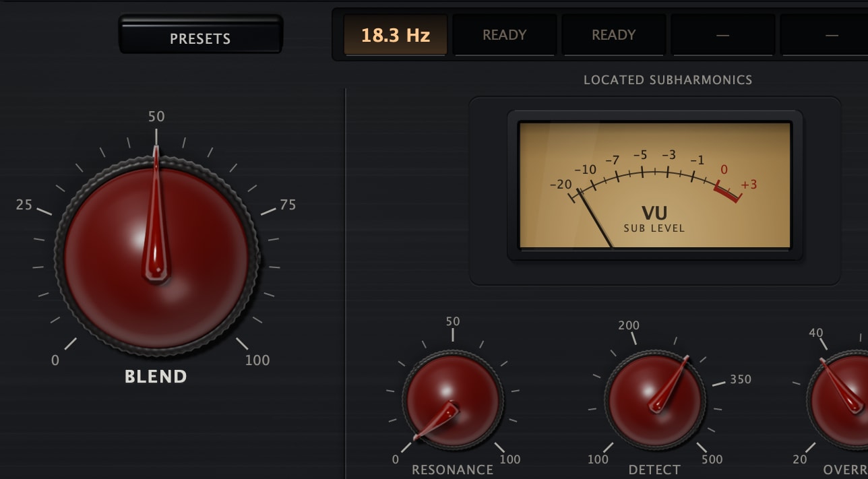Click the 500 mark on DETECT scale

[x=712, y=459]
